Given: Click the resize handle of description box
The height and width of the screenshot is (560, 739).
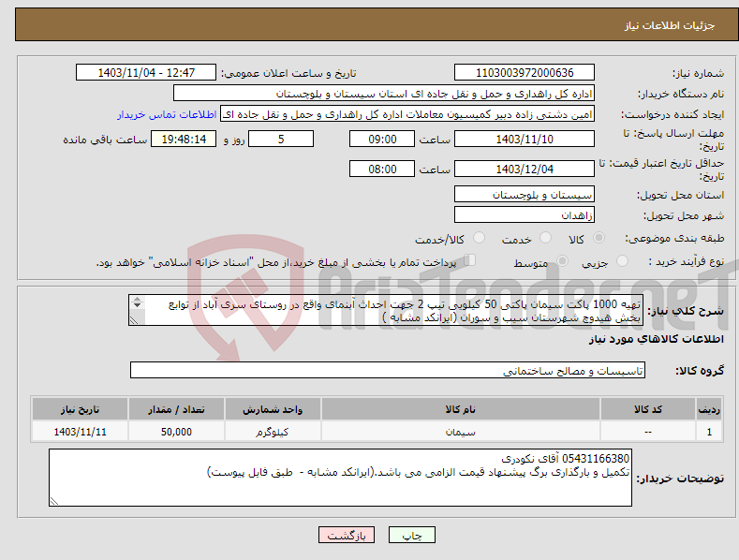Looking at the screenshot, I should coord(134,320).
